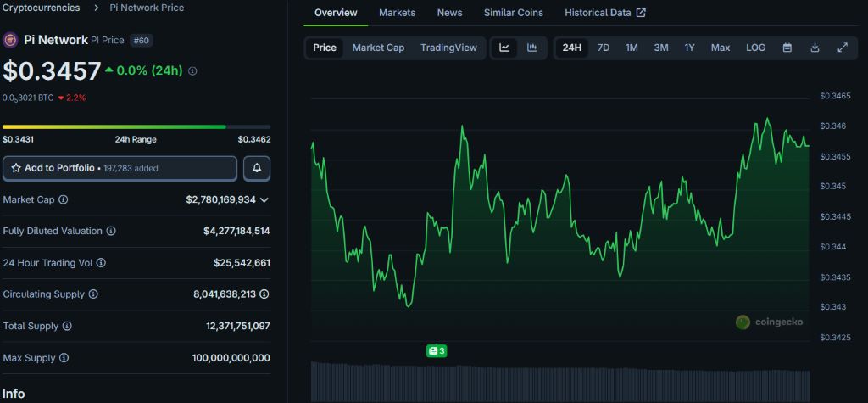The height and width of the screenshot is (403, 868).
Task: Click the 100,000,000,000 max supply value
Action: (x=231, y=358)
